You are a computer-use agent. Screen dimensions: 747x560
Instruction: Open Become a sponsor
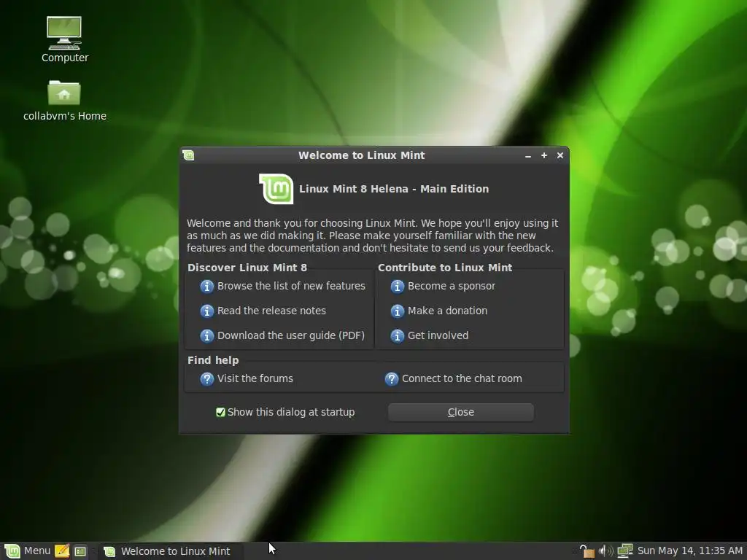[x=451, y=286]
